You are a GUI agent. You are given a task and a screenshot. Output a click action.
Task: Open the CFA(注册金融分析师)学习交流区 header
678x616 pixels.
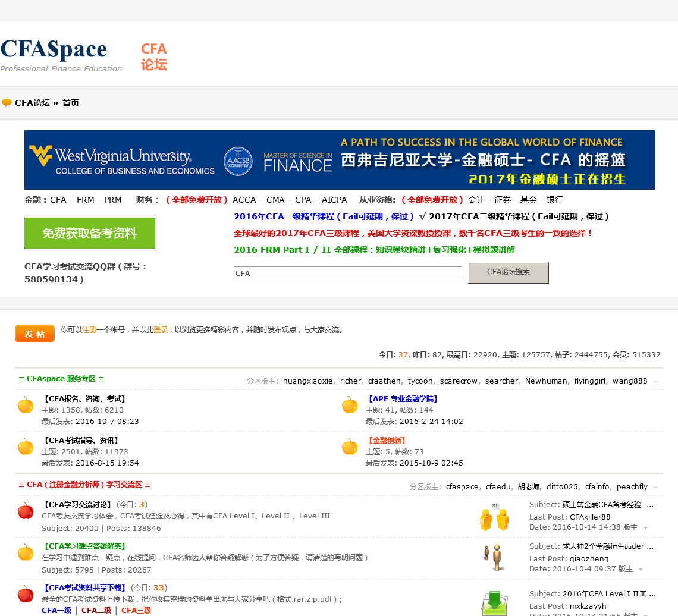point(84,485)
